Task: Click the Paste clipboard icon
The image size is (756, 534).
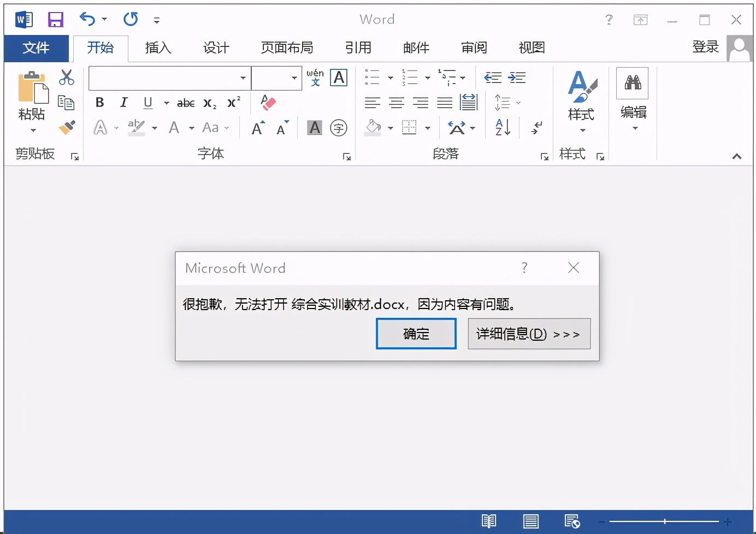Action: 33,87
